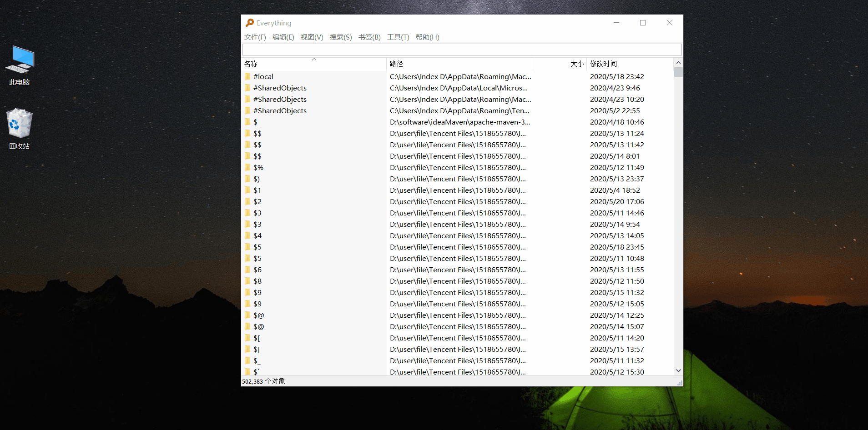
Task: Select the 回收站 recycle bin icon
Action: pos(20,129)
